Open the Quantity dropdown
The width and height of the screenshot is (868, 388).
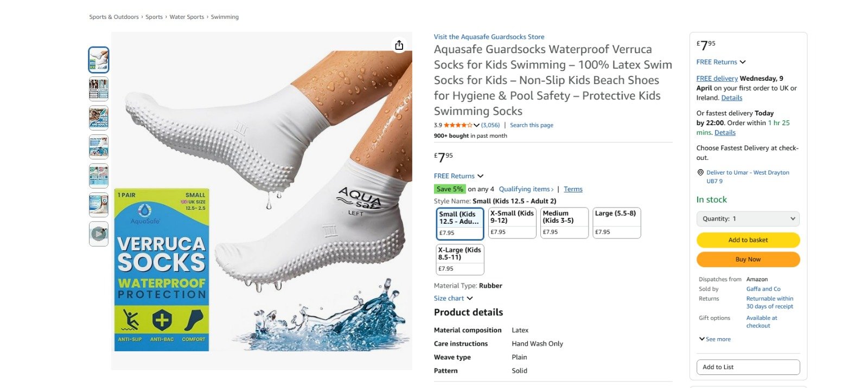point(748,219)
